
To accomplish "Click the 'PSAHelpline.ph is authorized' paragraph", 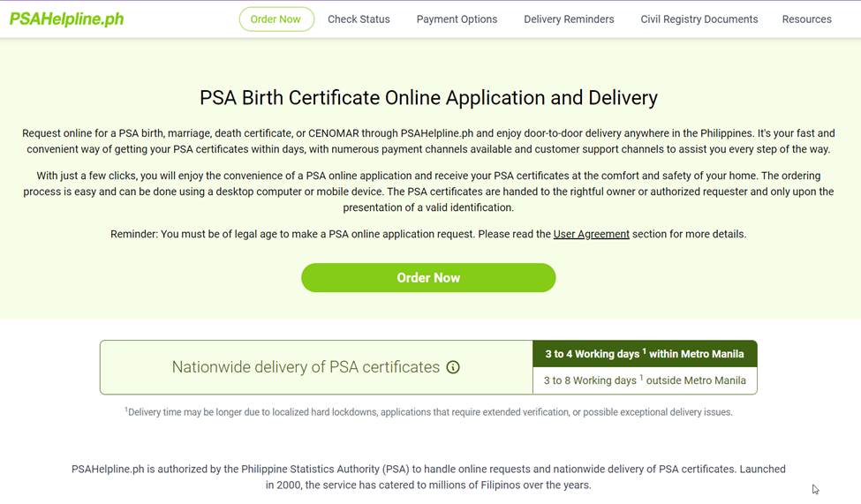I will pyautogui.click(x=428, y=478).
